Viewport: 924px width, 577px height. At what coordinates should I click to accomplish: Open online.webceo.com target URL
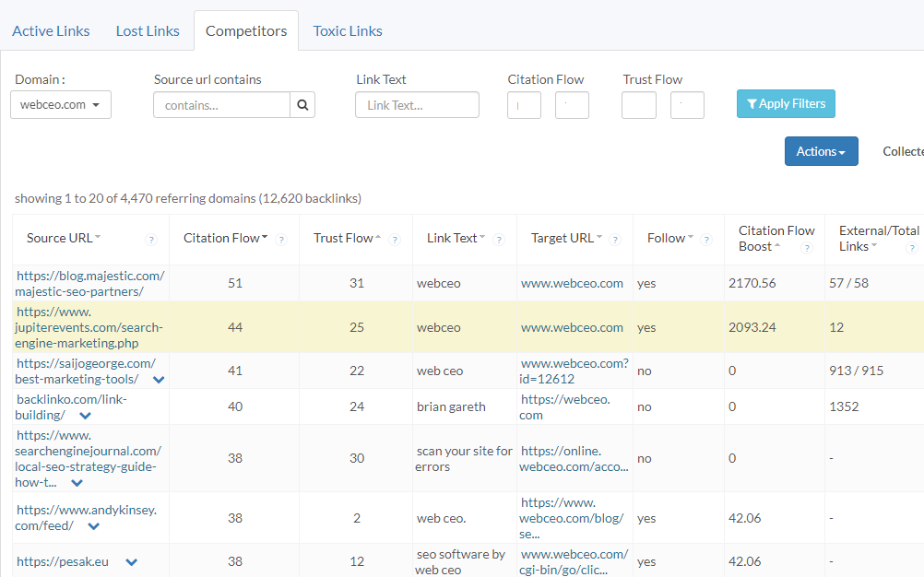click(574, 459)
